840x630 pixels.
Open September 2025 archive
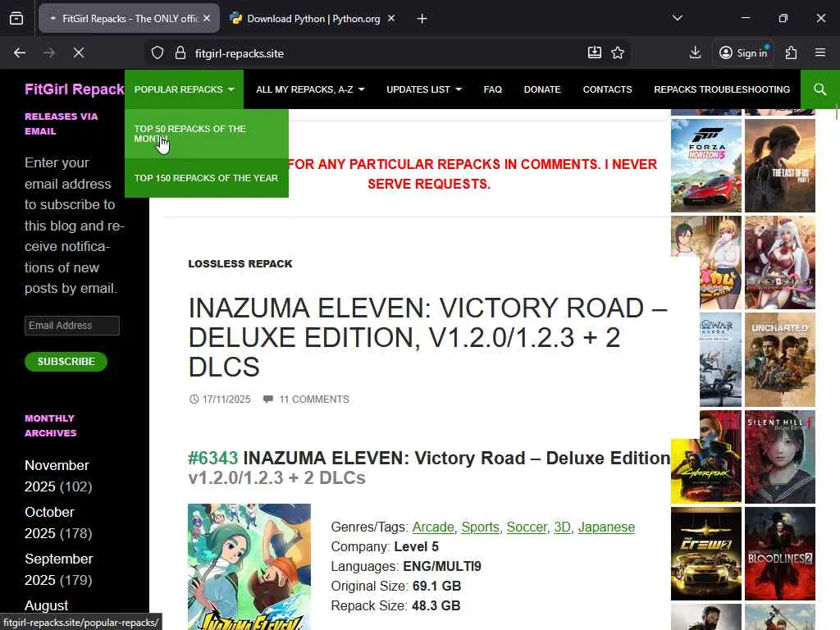tap(58, 569)
